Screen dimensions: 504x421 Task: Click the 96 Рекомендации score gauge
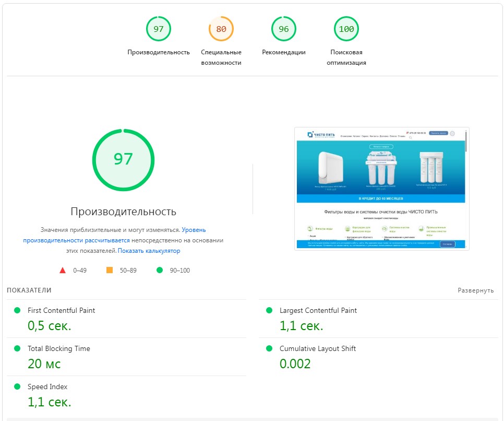click(283, 29)
